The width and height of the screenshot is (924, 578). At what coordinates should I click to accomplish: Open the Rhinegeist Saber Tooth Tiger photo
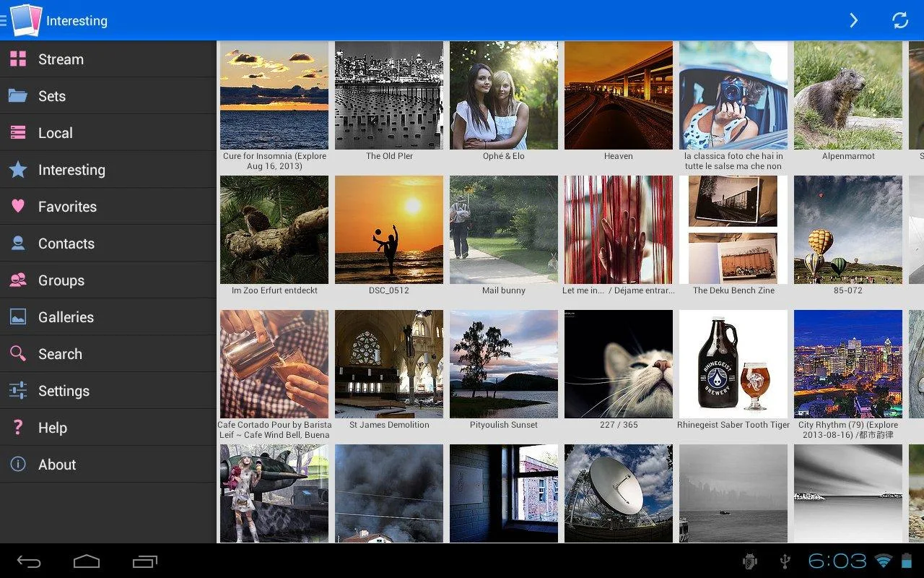click(733, 364)
